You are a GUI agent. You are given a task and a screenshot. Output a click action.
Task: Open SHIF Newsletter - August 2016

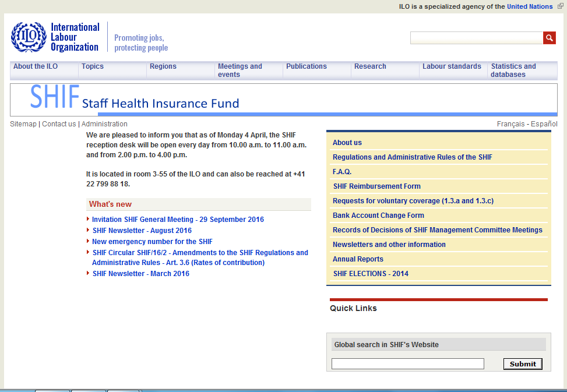(x=142, y=231)
